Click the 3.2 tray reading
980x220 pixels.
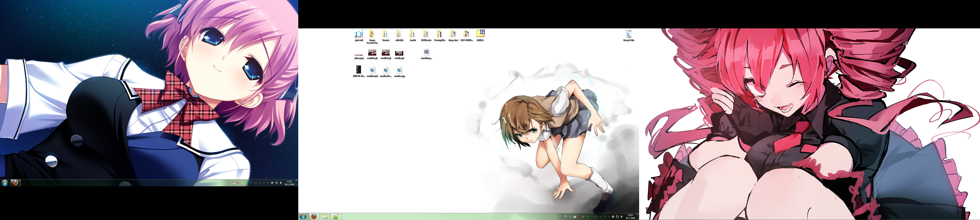pyautogui.click(x=596, y=217)
